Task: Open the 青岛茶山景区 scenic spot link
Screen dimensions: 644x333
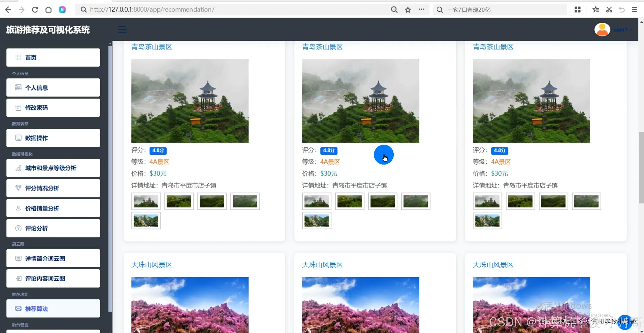Action: pyautogui.click(x=151, y=47)
